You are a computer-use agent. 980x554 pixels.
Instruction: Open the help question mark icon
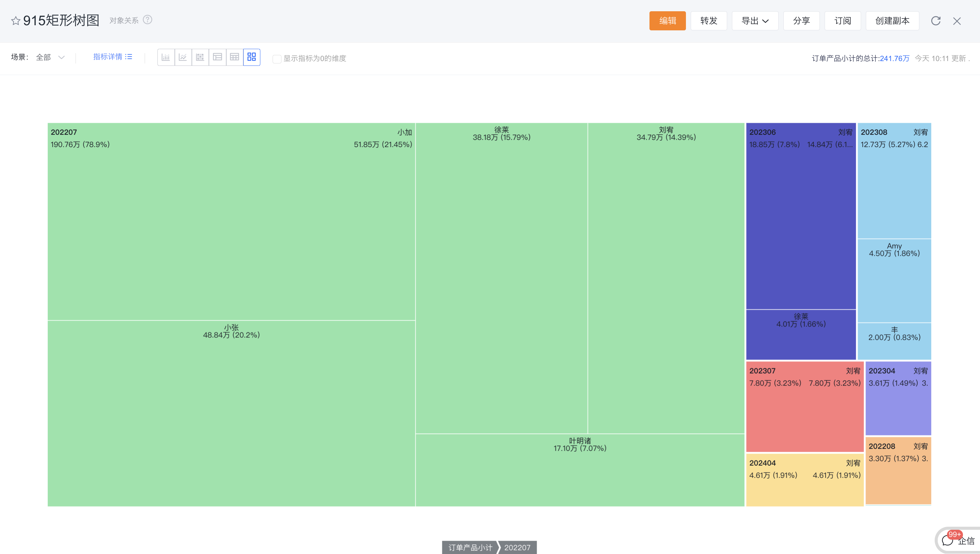[147, 20]
